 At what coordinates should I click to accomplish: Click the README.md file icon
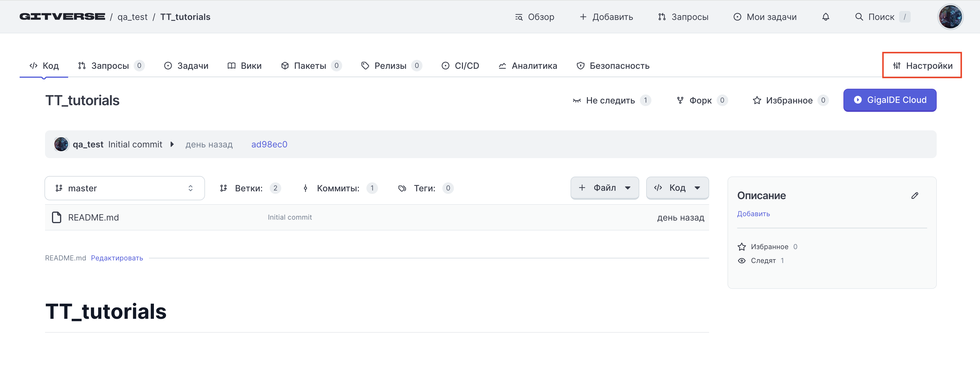[x=57, y=217]
